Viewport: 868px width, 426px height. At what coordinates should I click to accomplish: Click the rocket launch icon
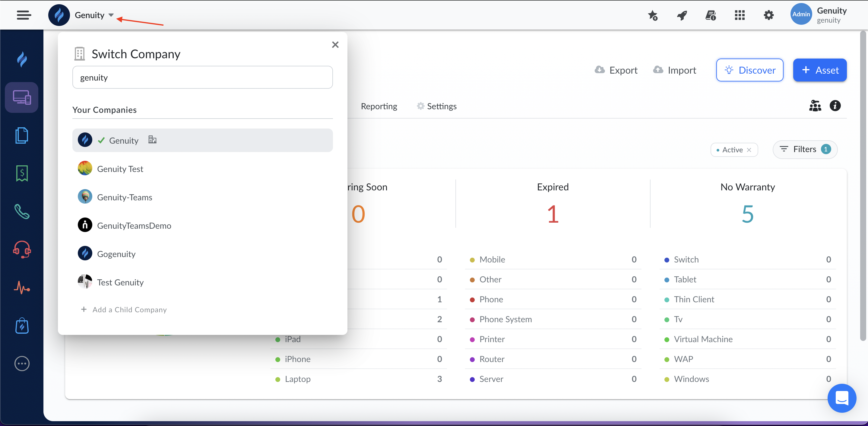682,15
